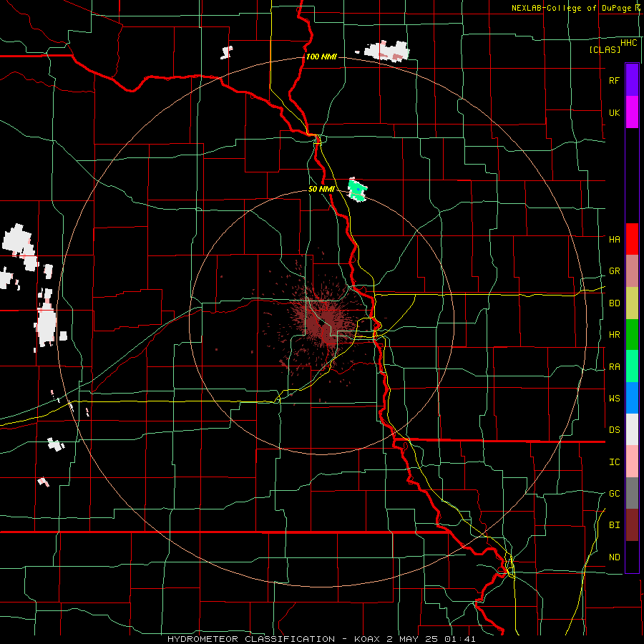Click the BD yellow legend swatch
Viewport: 644px width, 644px height.
tap(632, 303)
